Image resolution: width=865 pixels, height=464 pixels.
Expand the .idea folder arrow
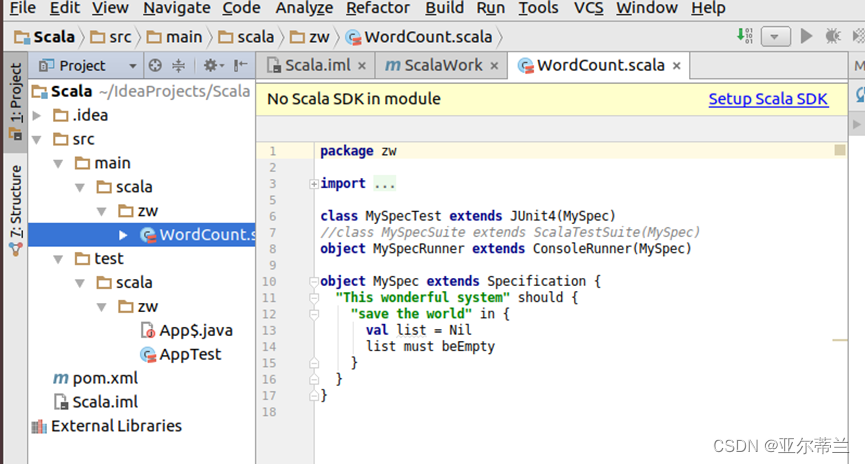click(38, 115)
